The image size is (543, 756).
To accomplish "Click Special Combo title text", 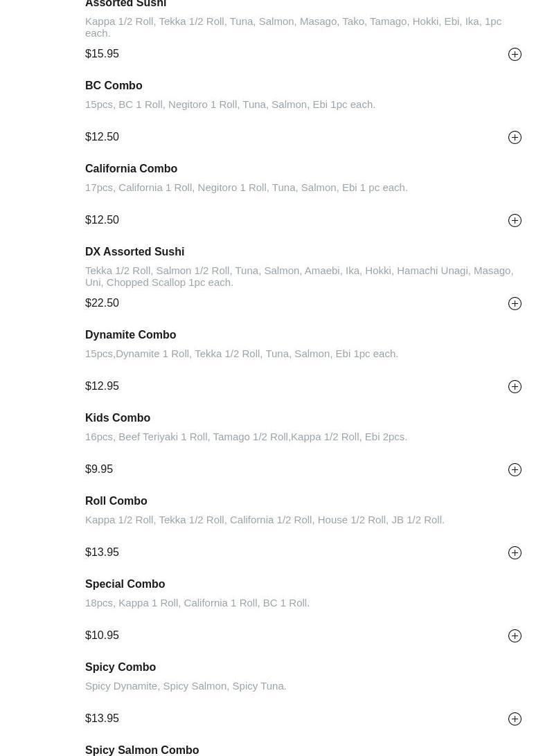I will [125, 584].
